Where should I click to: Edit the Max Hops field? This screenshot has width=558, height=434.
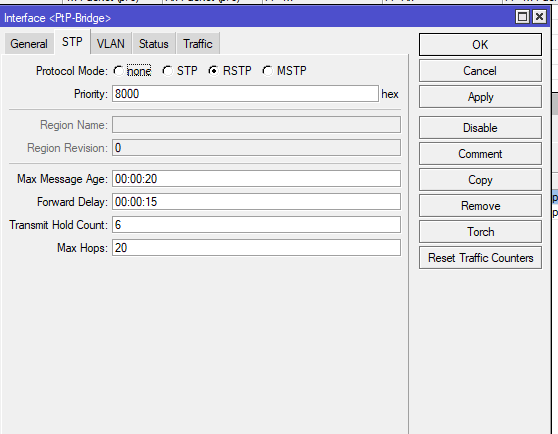click(256, 248)
